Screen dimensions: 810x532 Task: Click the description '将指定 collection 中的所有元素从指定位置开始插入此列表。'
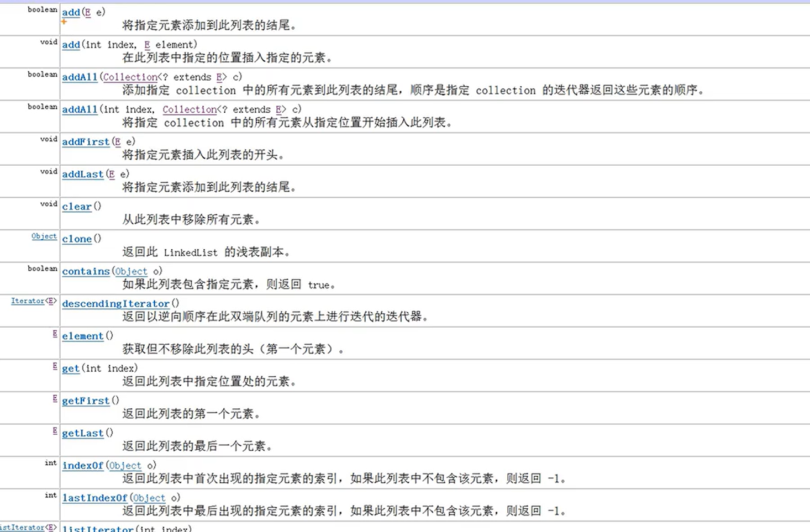point(288,123)
